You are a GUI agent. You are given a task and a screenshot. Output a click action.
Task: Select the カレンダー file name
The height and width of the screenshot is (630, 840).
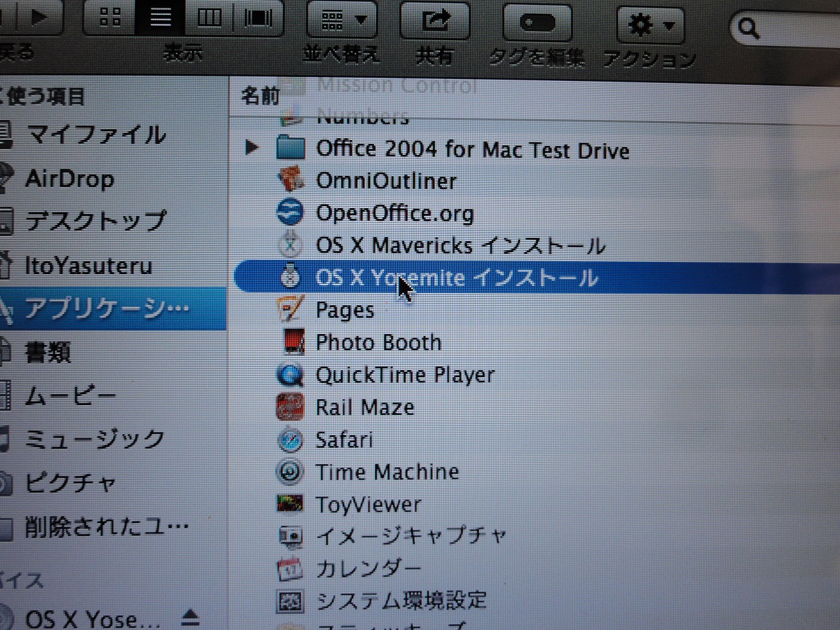point(369,568)
